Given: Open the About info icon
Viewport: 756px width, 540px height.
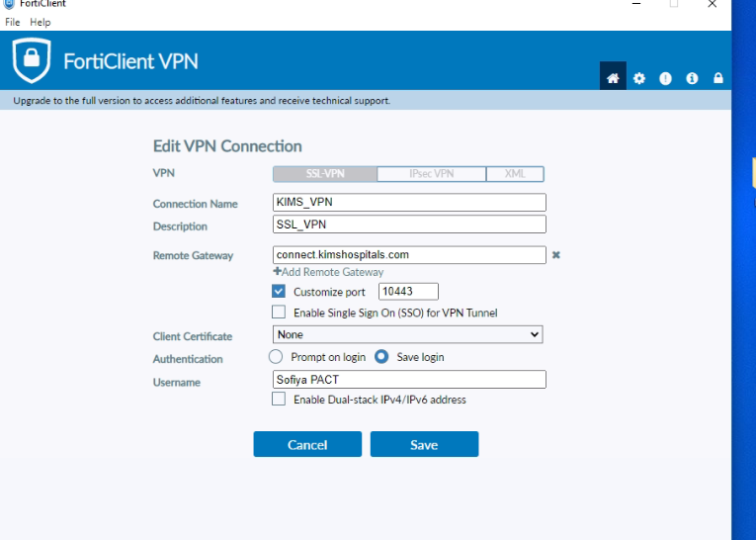Looking at the screenshot, I should pos(692,78).
